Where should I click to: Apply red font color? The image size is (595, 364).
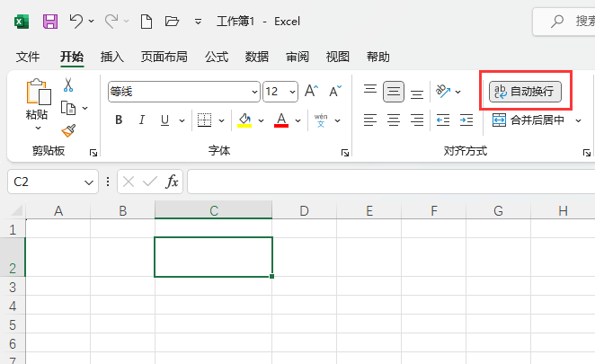281,120
